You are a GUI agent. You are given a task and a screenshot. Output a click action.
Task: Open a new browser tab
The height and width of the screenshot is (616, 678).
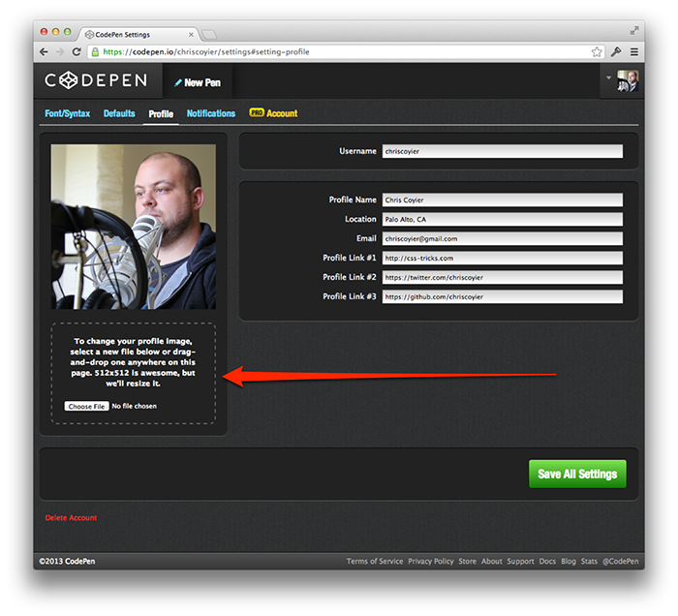209,35
